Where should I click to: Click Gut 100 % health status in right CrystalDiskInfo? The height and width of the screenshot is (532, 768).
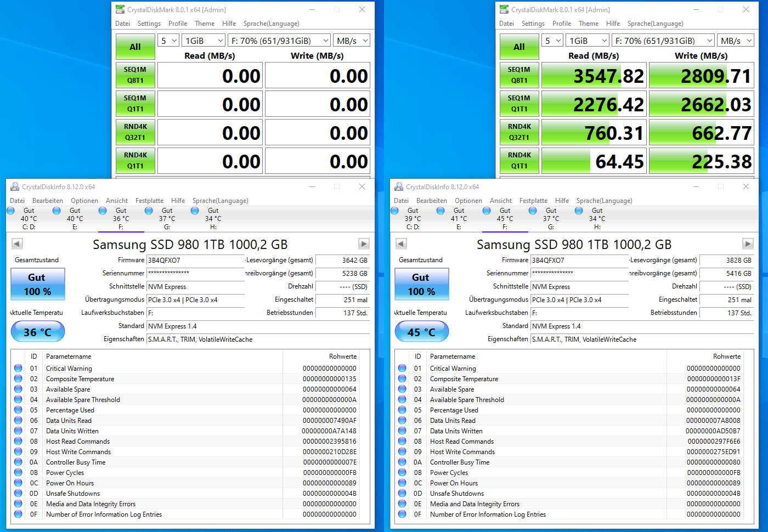click(422, 284)
